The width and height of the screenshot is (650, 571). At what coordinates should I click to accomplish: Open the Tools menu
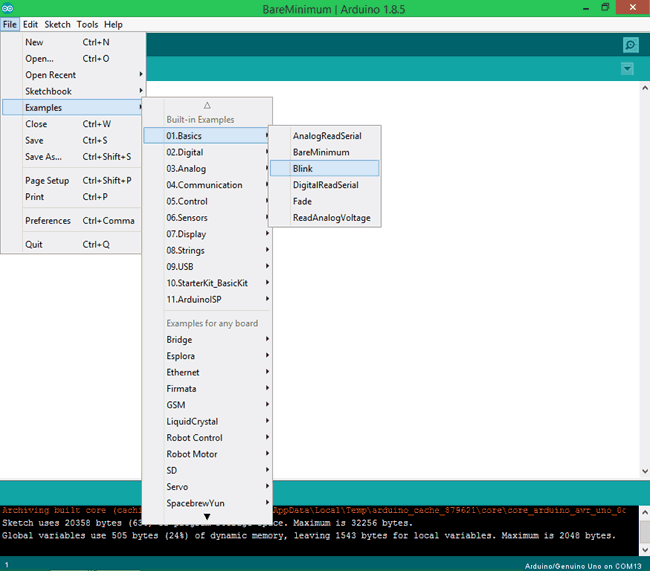point(87,24)
